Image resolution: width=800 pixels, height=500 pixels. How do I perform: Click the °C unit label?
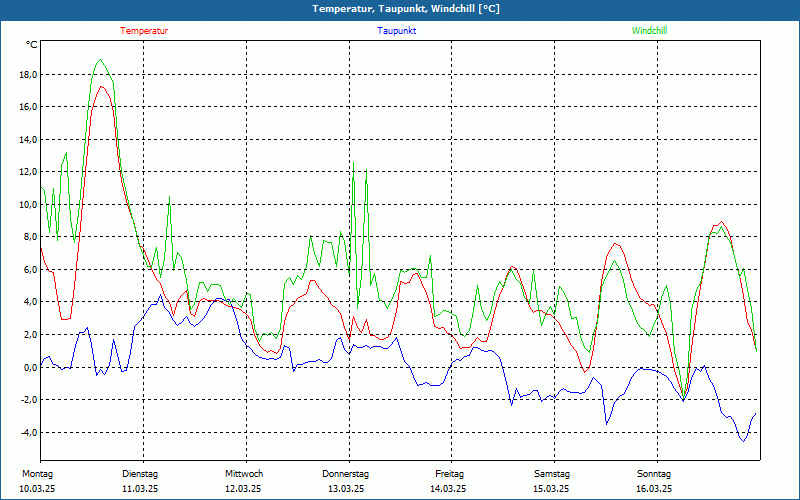tap(32, 45)
